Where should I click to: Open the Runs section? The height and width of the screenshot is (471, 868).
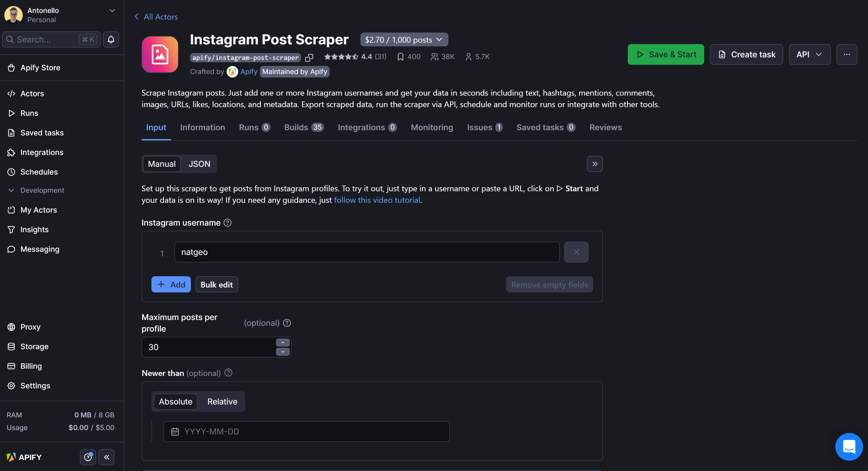[29, 113]
